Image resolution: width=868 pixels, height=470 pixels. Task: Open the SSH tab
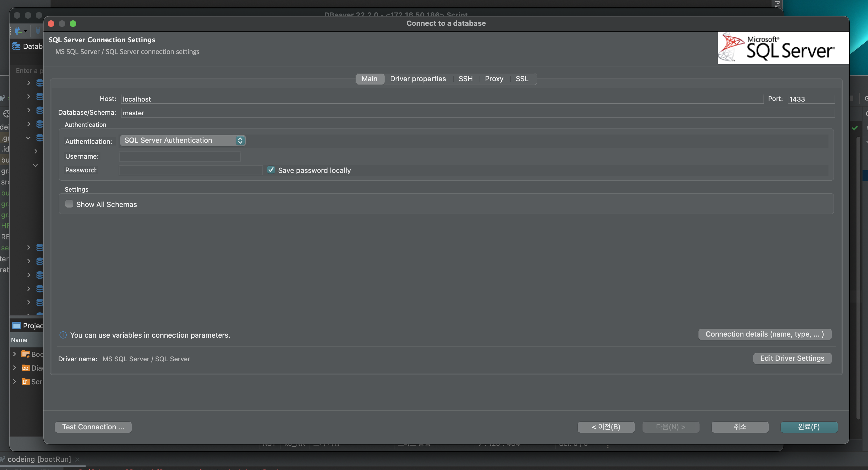465,79
